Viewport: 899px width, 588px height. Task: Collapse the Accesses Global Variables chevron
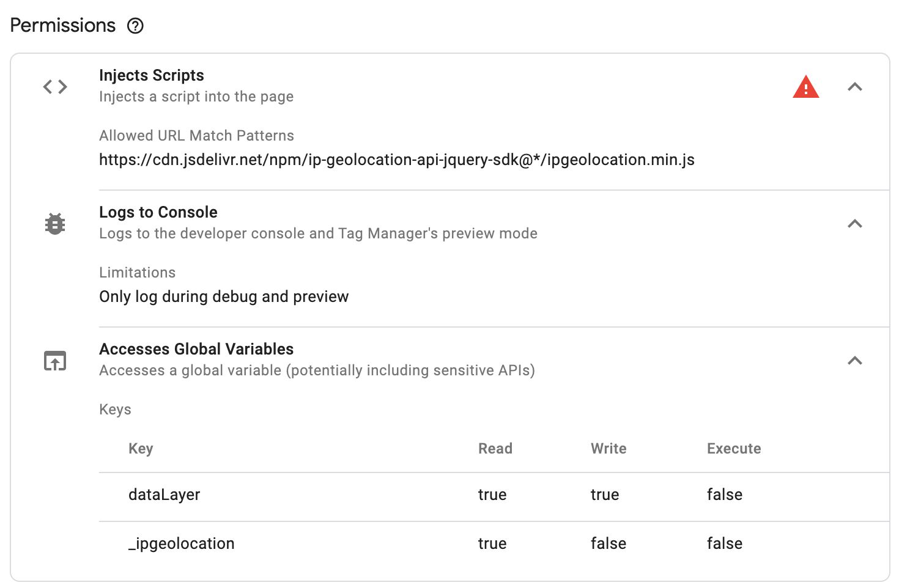855,361
